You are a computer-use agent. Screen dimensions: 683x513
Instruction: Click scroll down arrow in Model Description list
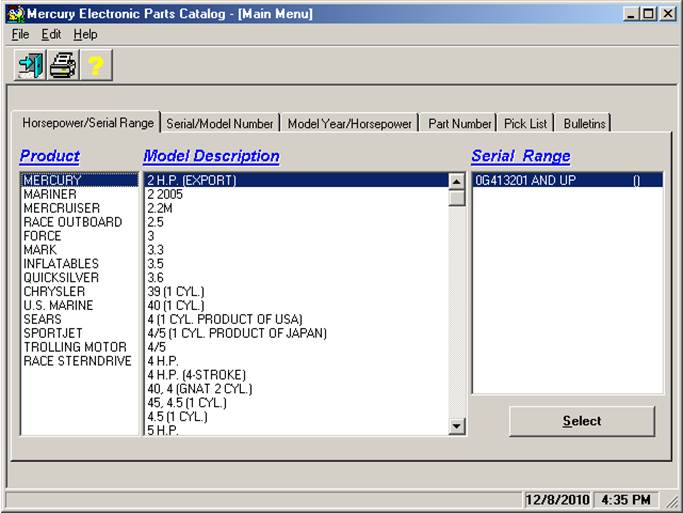457,427
